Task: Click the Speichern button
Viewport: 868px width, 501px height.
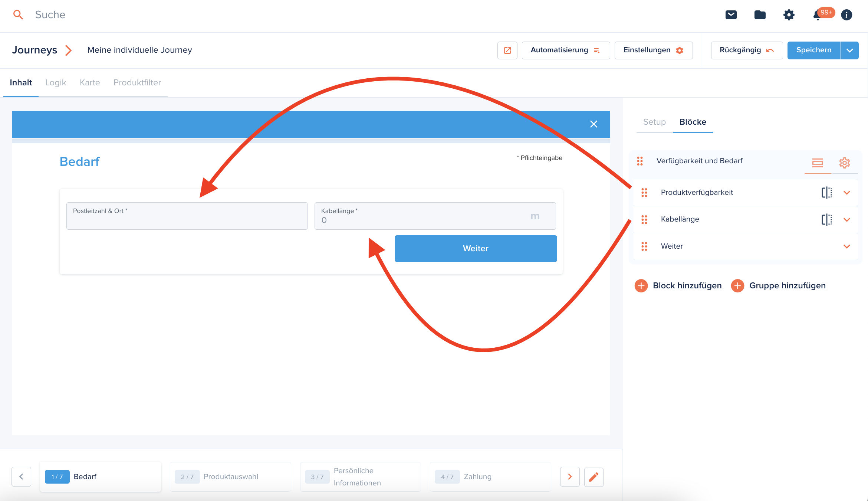Action: pyautogui.click(x=814, y=50)
